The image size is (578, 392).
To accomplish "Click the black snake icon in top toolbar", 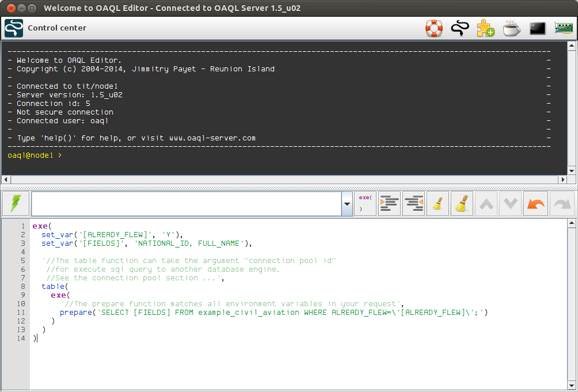I will [459, 28].
